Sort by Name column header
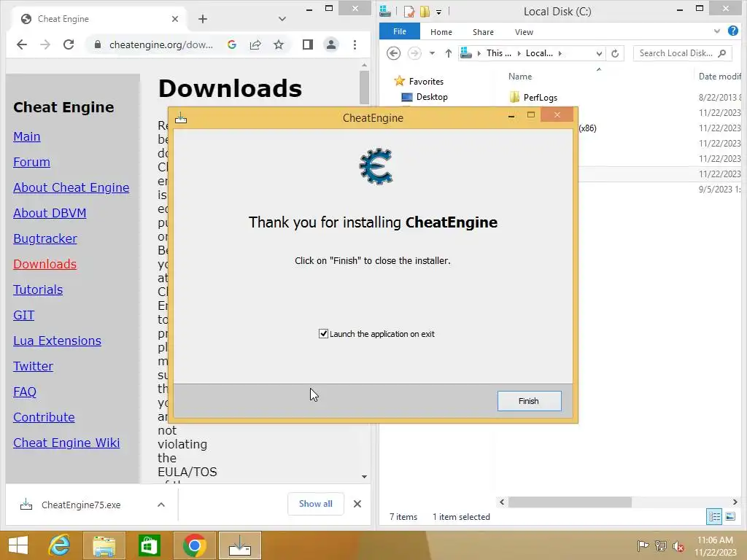Image resolution: width=747 pixels, height=560 pixels. coord(519,76)
